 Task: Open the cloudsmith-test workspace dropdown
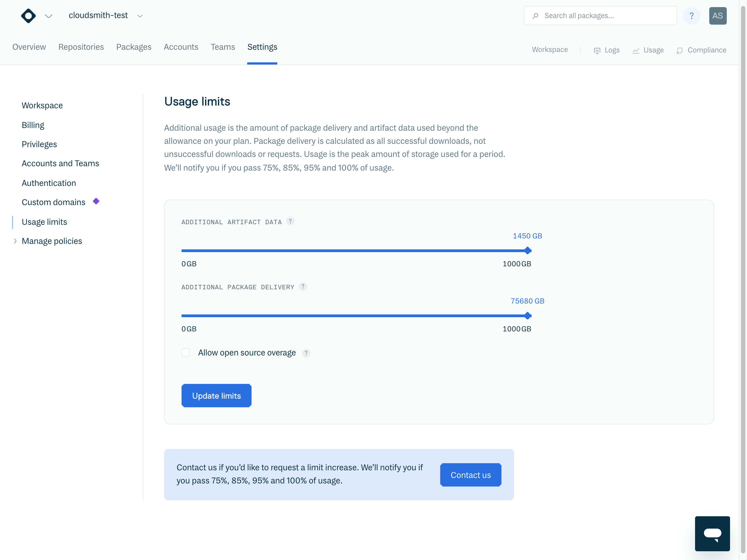(140, 16)
